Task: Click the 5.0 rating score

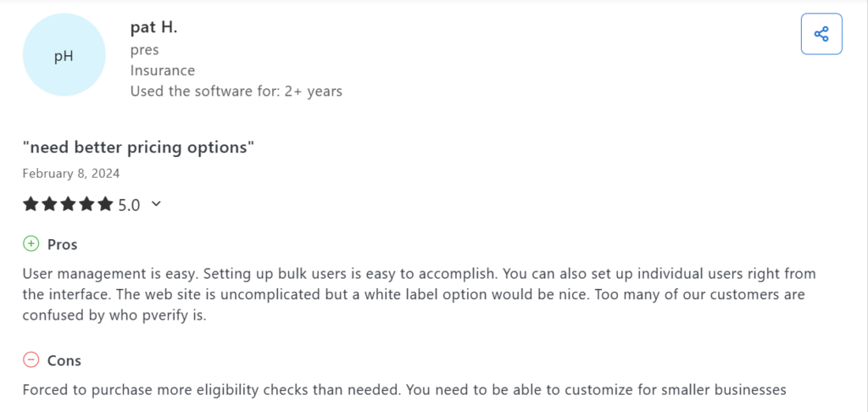Action: [x=129, y=204]
